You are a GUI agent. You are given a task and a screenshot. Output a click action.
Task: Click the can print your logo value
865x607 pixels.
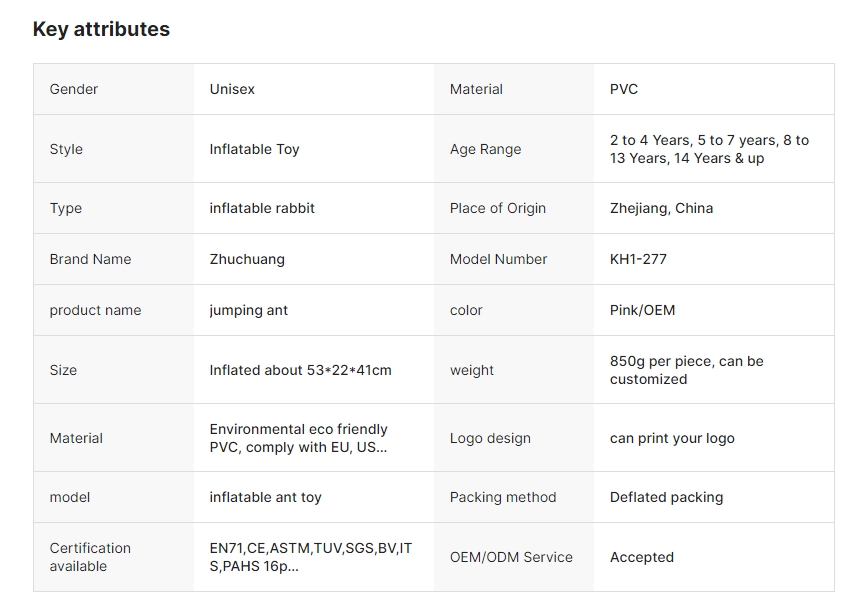(x=672, y=438)
